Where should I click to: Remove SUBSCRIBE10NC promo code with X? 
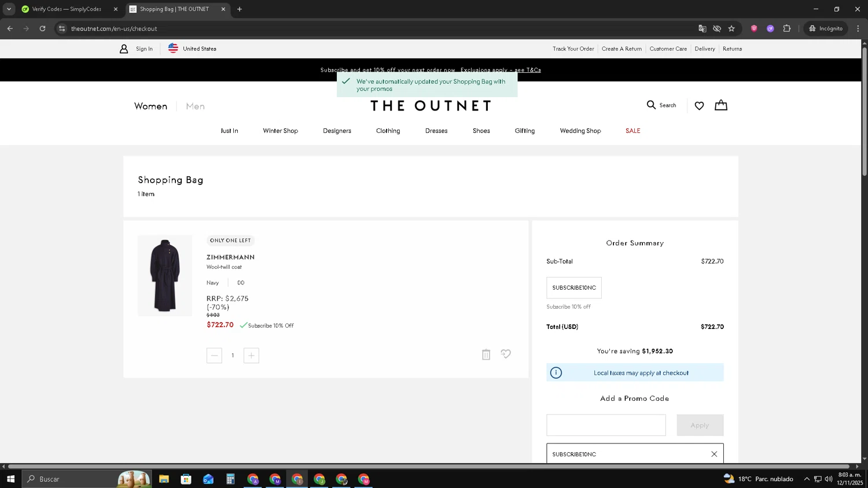coord(714,454)
